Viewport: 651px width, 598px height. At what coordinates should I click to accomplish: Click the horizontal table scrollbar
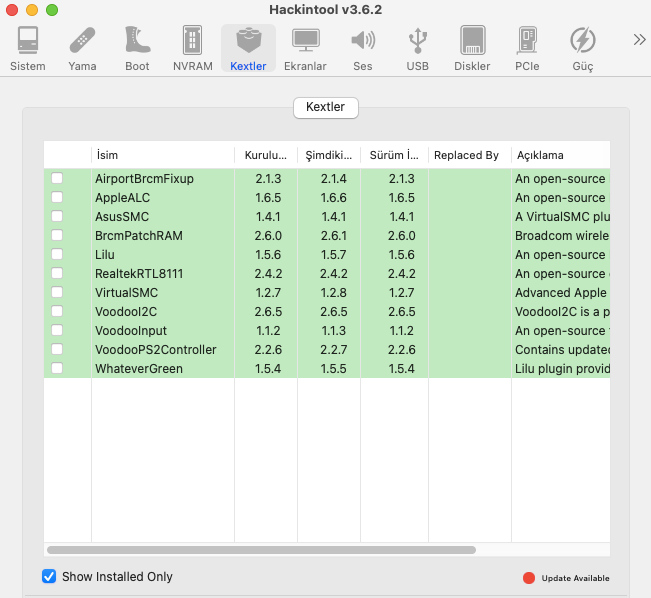coord(261,549)
